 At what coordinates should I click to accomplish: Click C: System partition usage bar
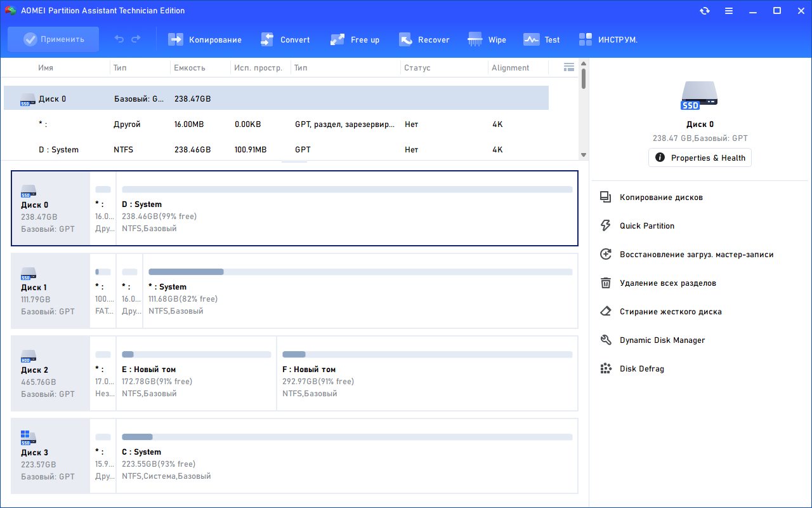click(346, 437)
